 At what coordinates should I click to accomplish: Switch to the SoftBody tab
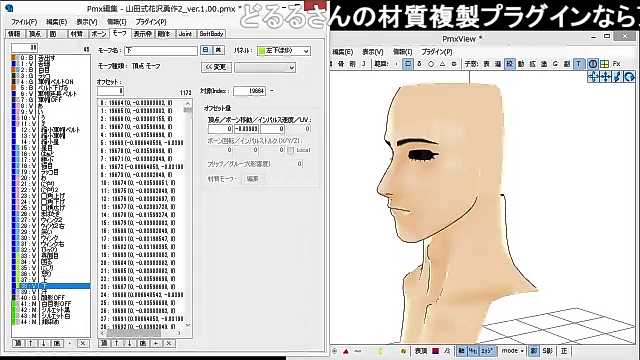point(211,34)
